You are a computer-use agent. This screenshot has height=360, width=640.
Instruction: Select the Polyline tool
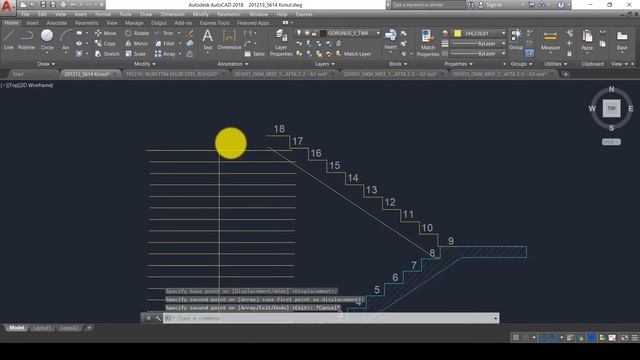tap(26, 40)
